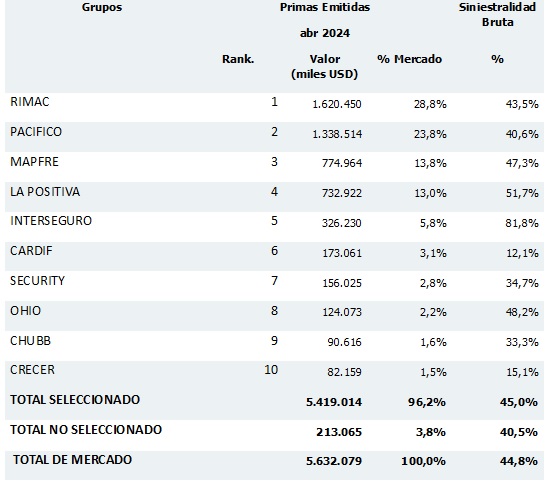Click LA POSITIVA siniestralidad value 51,7%

pos(522,193)
